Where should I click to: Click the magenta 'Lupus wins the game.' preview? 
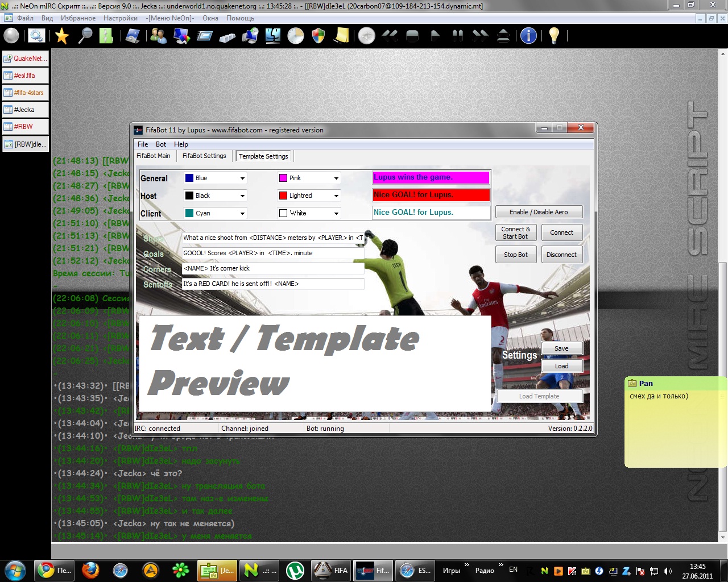pyautogui.click(x=431, y=177)
